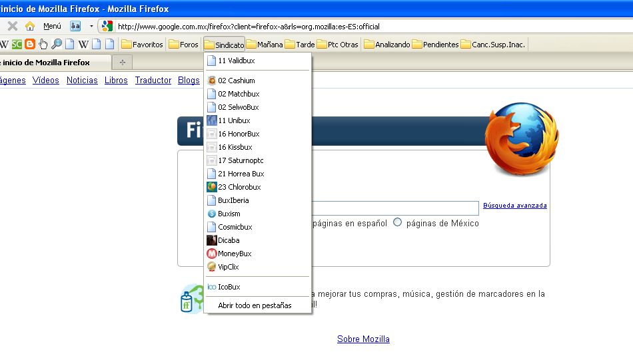Open the 11 Unibux bookmark
This screenshot has width=633, height=364.
pyautogui.click(x=258, y=120)
